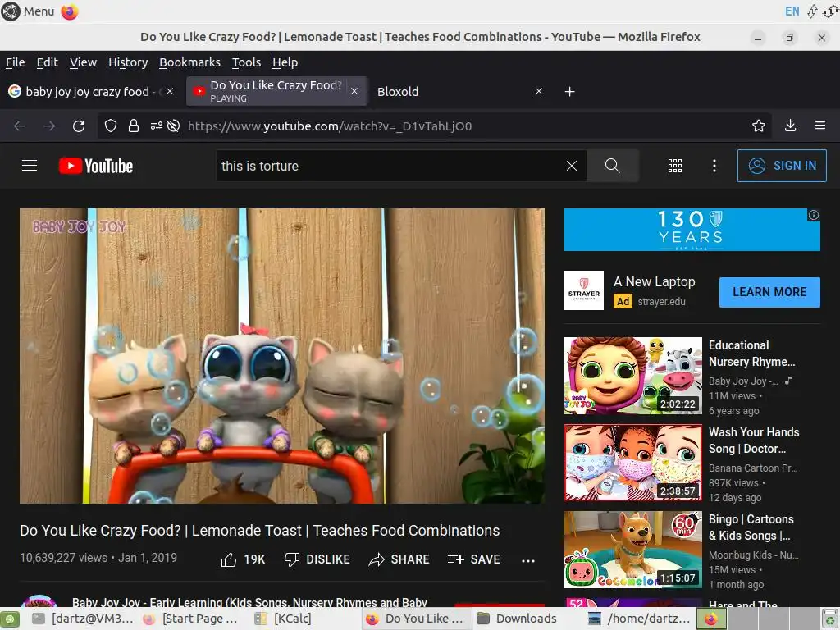Reload the page in Firefox

[x=79, y=126]
